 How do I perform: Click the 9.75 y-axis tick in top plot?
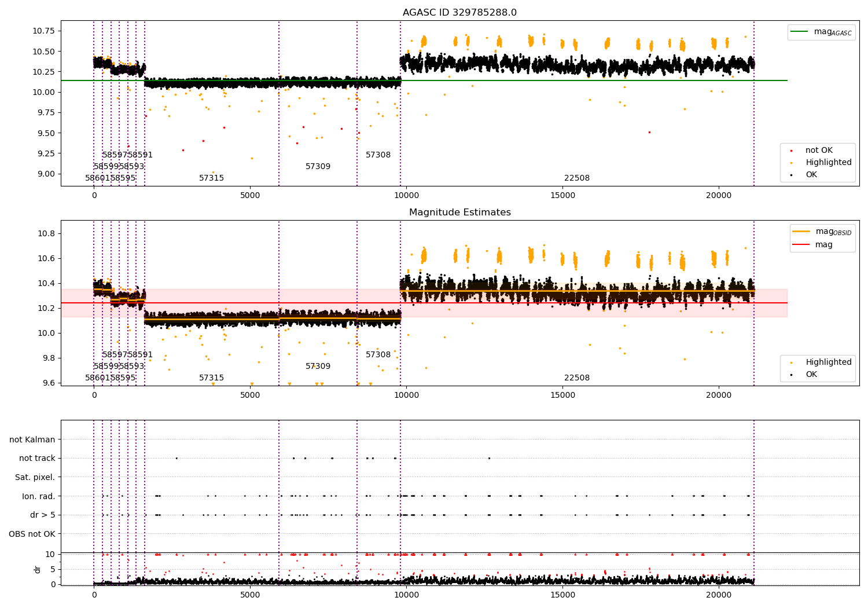[x=46, y=113]
